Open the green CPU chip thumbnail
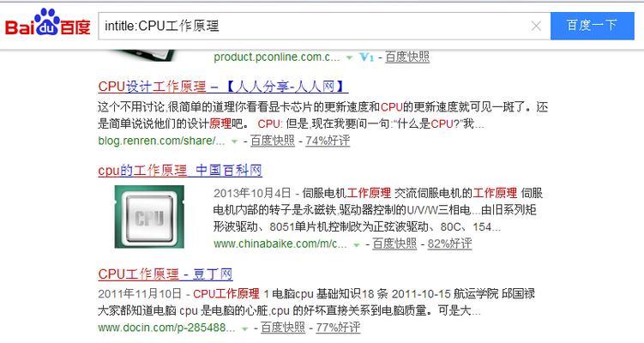Viewport: 644px width, 343px height. (x=149, y=216)
